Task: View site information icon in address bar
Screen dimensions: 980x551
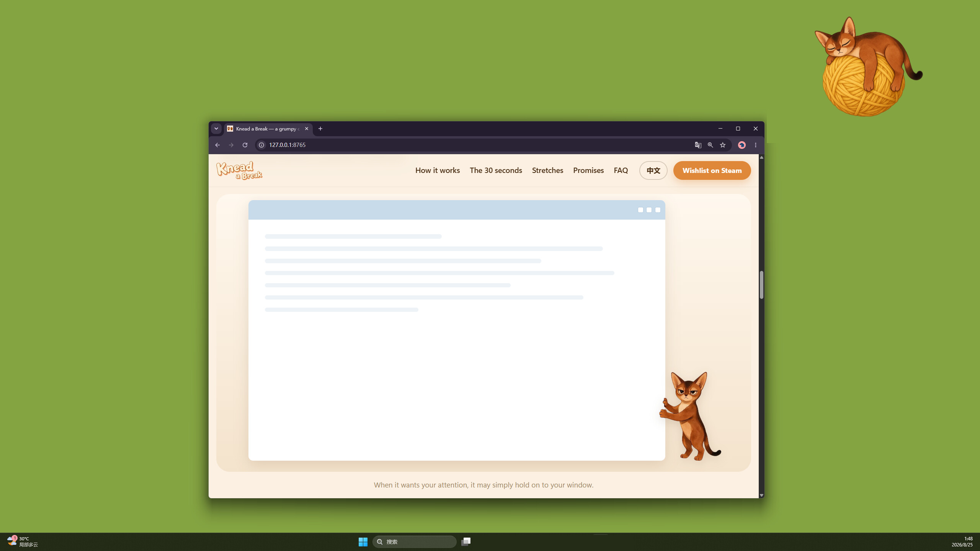Action: click(x=261, y=145)
